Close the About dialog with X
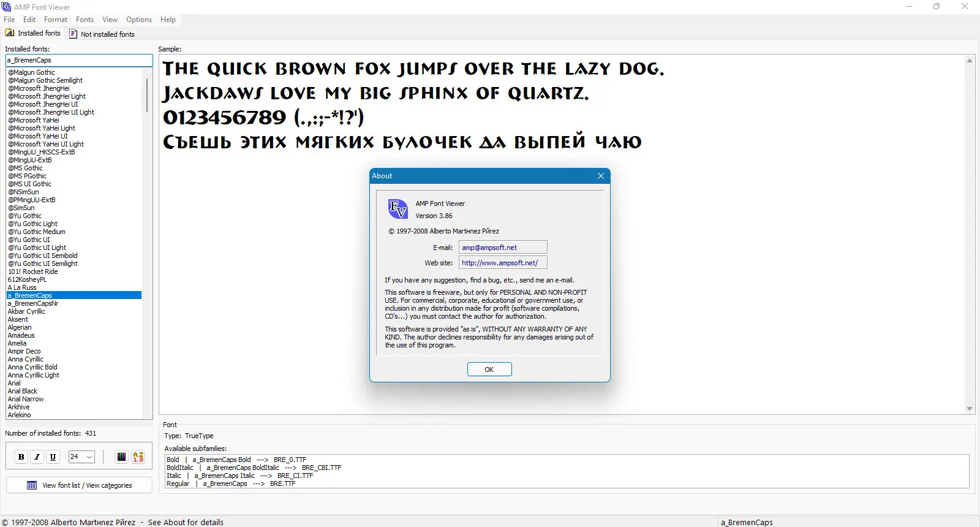This screenshot has height=527, width=980. 601,176
